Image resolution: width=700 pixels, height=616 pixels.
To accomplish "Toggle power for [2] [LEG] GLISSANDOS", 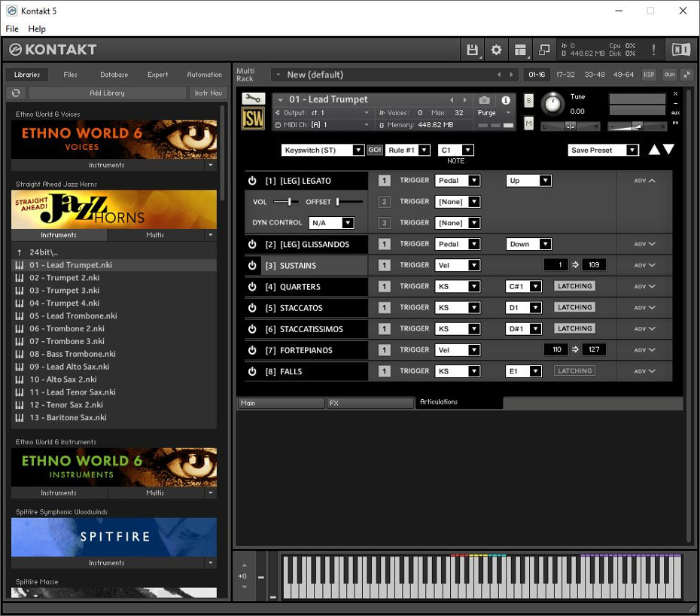I will [x=252, y=244].
